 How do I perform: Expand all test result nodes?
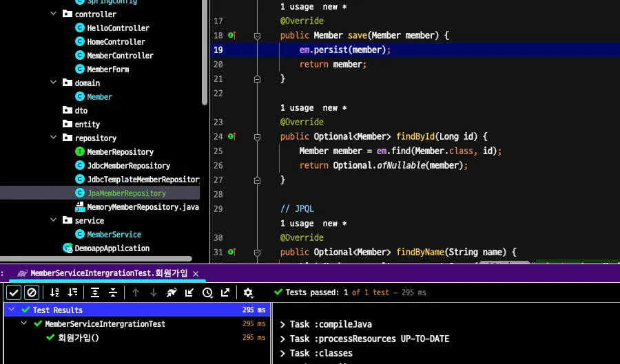coord(95,292)
